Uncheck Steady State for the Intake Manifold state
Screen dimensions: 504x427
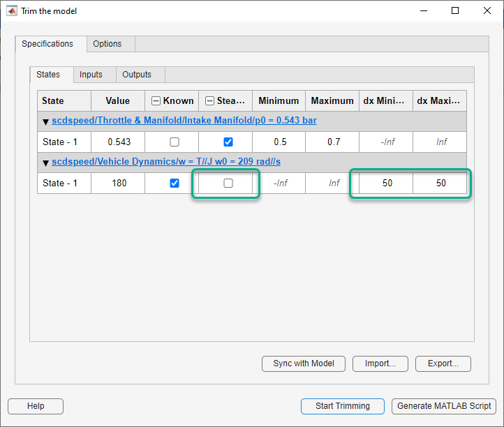click(x=228, y=142)
